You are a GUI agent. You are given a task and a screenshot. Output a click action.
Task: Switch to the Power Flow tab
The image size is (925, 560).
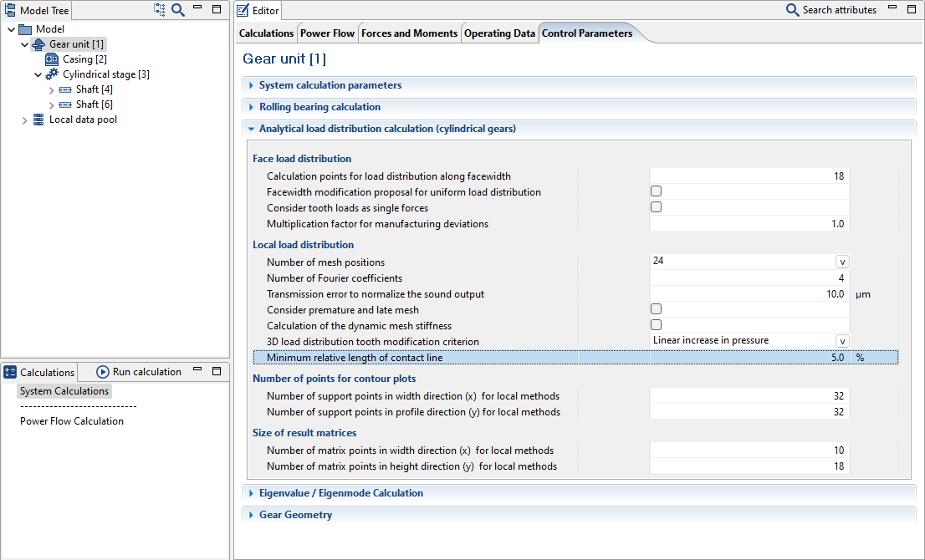327,33
